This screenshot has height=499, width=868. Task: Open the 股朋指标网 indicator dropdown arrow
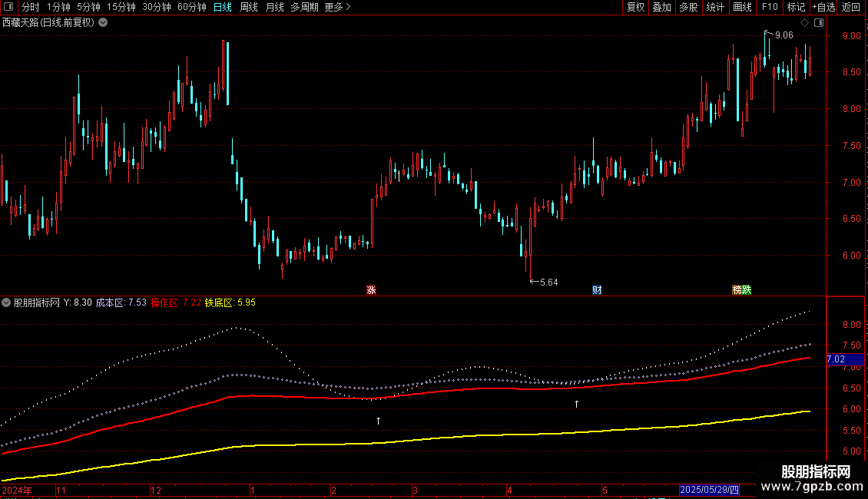(6, 302)
